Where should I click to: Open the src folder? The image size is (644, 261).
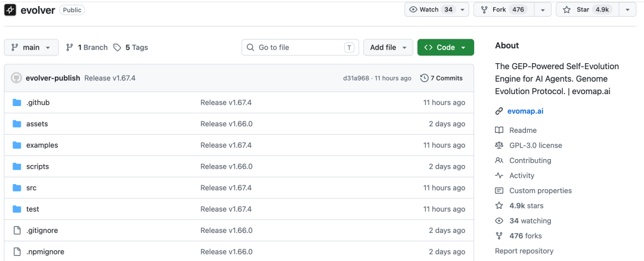pyautogui.click(x=31, y=188)
